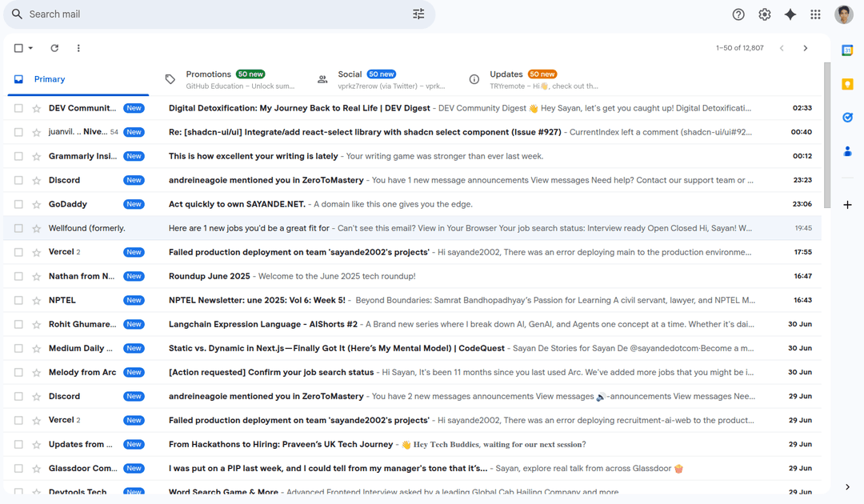Viewport: 864px width, 504px height.
Task: Open Gmail settings gear
Action: [764, 14]
